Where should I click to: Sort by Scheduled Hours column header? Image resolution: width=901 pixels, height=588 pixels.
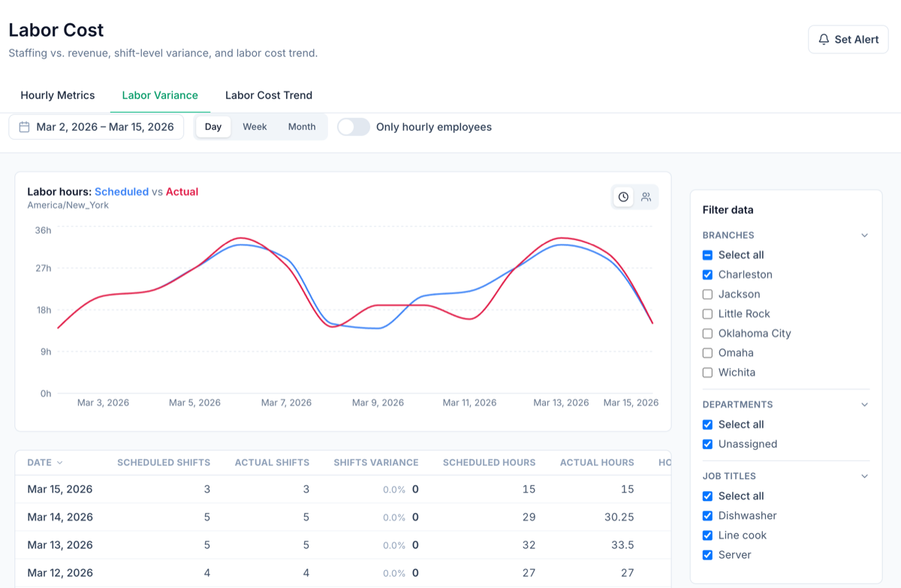coord(490,463)
